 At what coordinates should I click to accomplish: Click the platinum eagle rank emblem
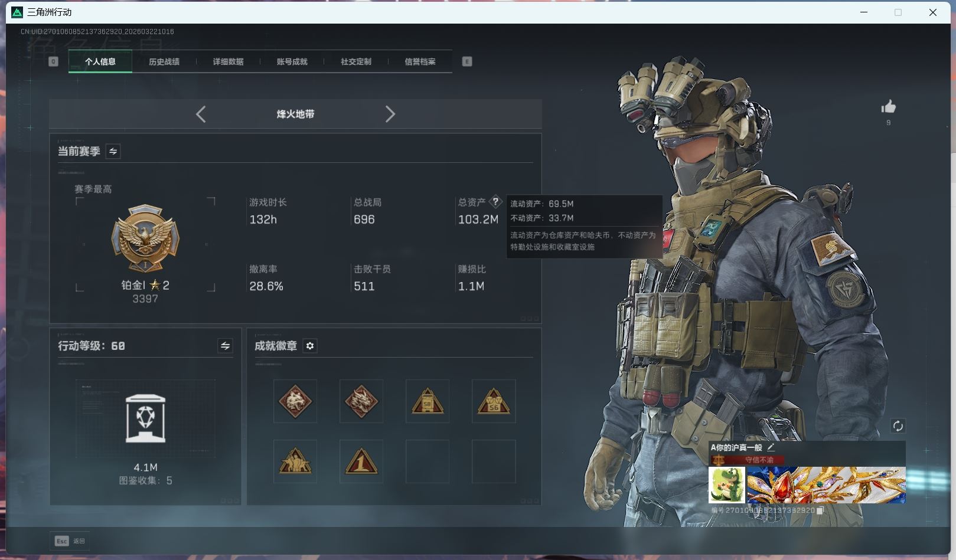coord(145,239)
